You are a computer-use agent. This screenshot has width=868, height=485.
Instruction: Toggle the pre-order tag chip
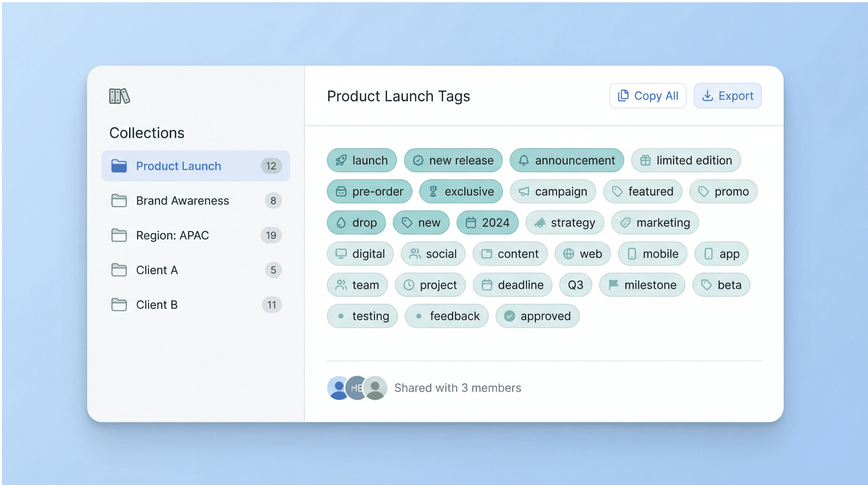pyautogui.click(x=369, y=192)
